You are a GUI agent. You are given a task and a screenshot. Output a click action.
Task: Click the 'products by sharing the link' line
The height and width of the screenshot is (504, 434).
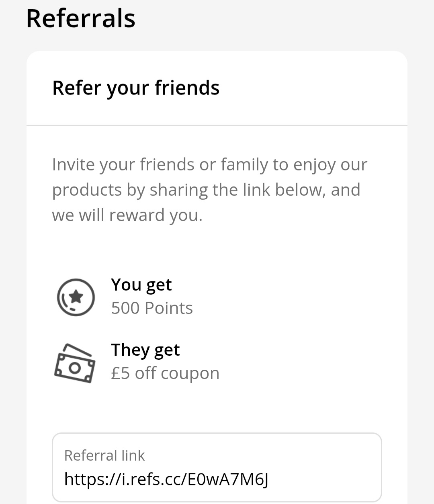[206, 190]
